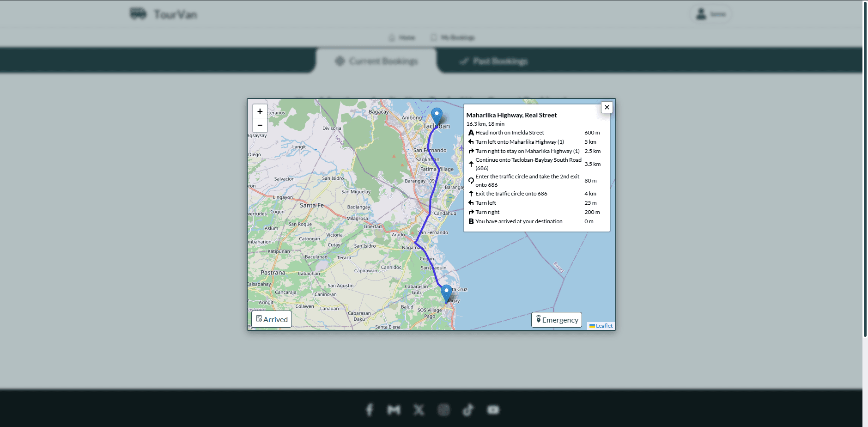
Task: Switch to the Past Bookings tab
Action: [494, 61]
